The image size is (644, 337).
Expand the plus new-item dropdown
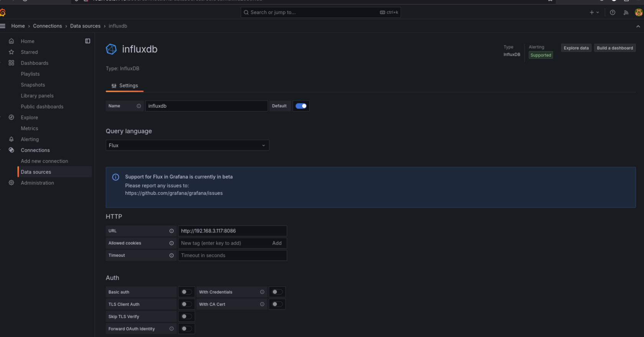click(594, 13)
